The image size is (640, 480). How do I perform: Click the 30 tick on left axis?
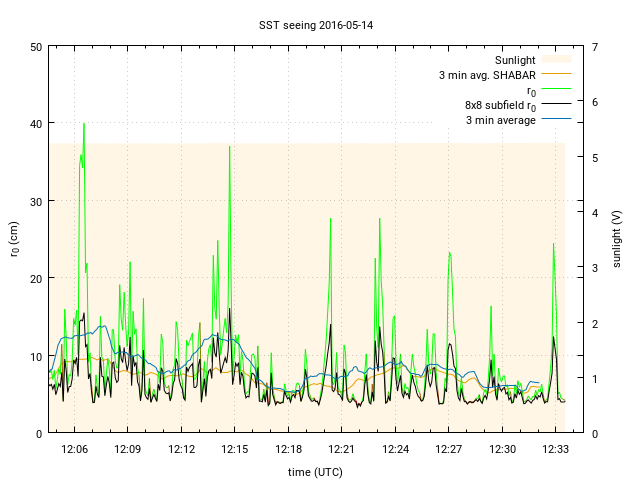(36, 201)
